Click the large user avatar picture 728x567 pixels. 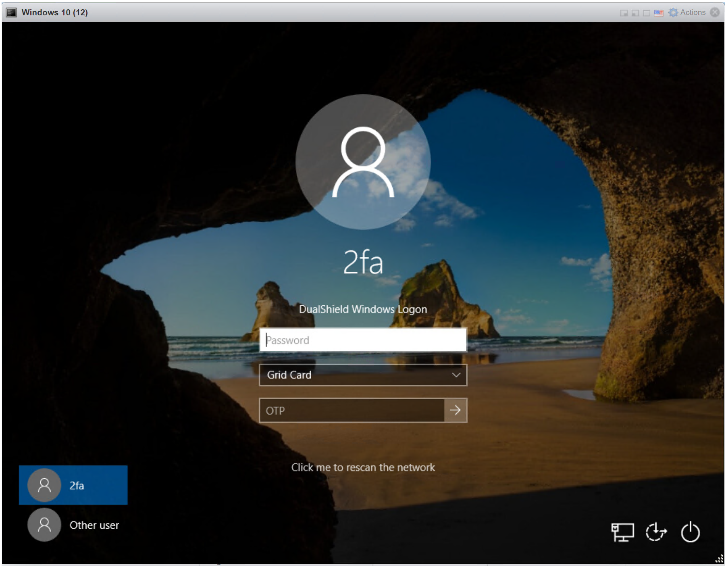coord(363,162)
